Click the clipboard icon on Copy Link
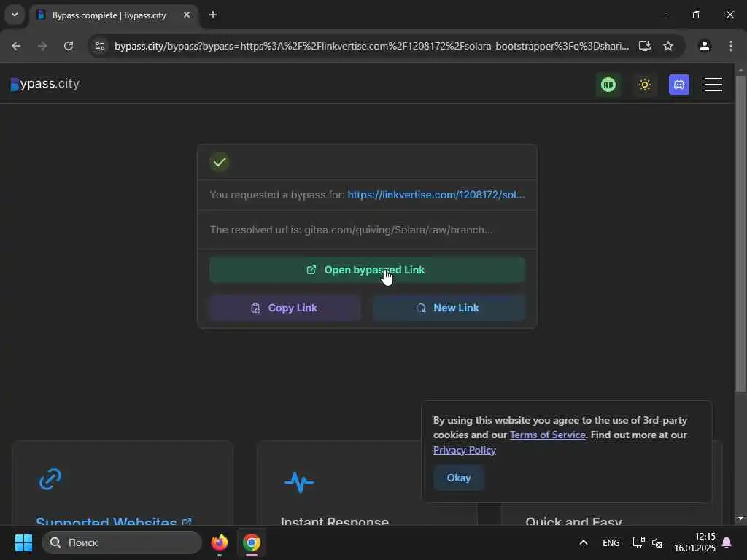747x560 pixels. coord(255,308)
